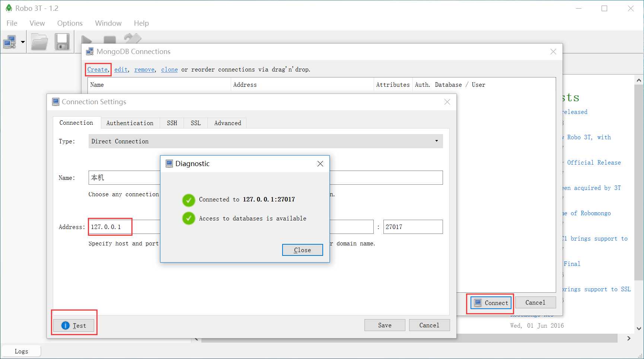Viewport: 644px width, 359px height.
Task: Click the vertical scrollbar up arrow
Action: click(x=639, y=80)
